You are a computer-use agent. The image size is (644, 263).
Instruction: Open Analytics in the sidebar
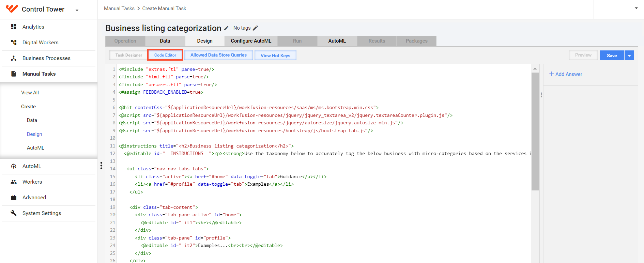pos(33,27)
